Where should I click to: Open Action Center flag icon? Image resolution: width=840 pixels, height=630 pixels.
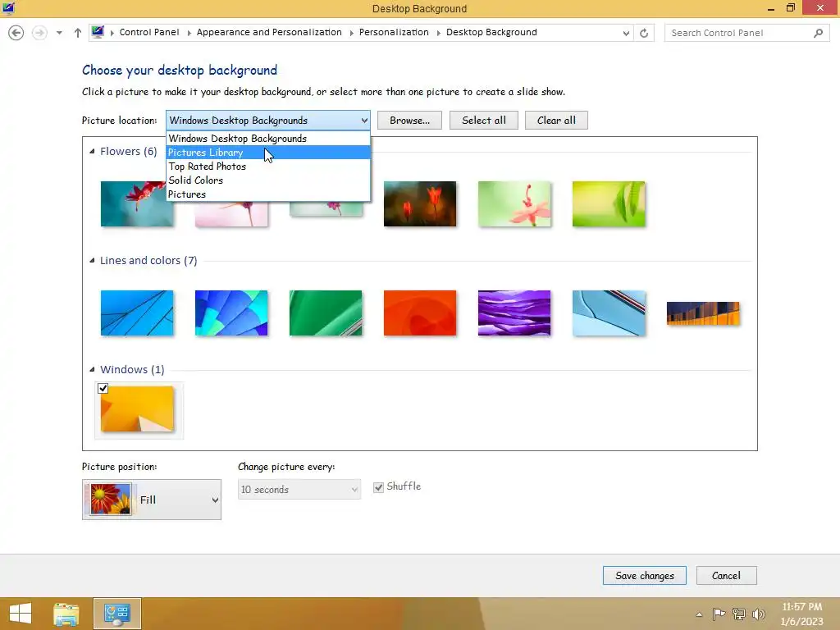pyautogui.click(x=719, y=614)
